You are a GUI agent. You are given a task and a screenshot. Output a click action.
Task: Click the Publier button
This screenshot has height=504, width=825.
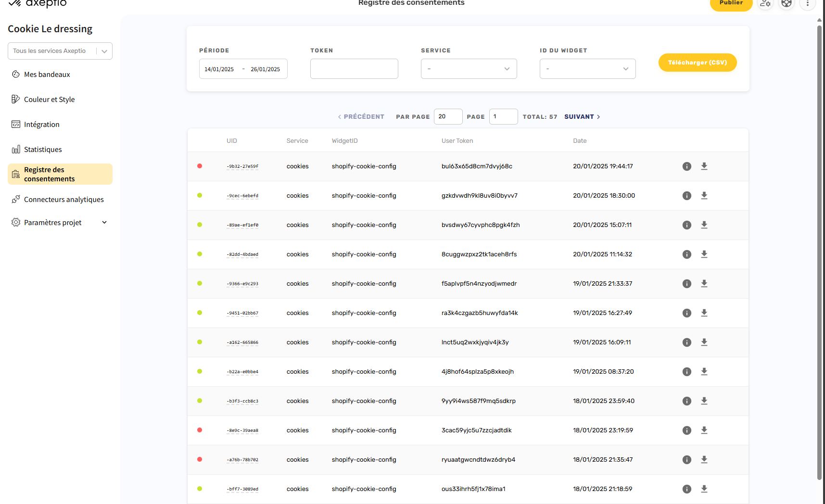point(731,4)
